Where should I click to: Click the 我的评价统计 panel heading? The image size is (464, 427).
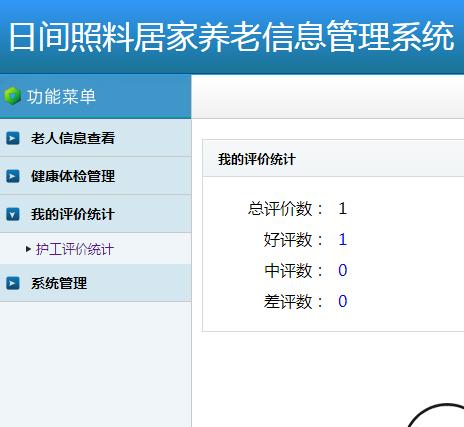point(257,159)
